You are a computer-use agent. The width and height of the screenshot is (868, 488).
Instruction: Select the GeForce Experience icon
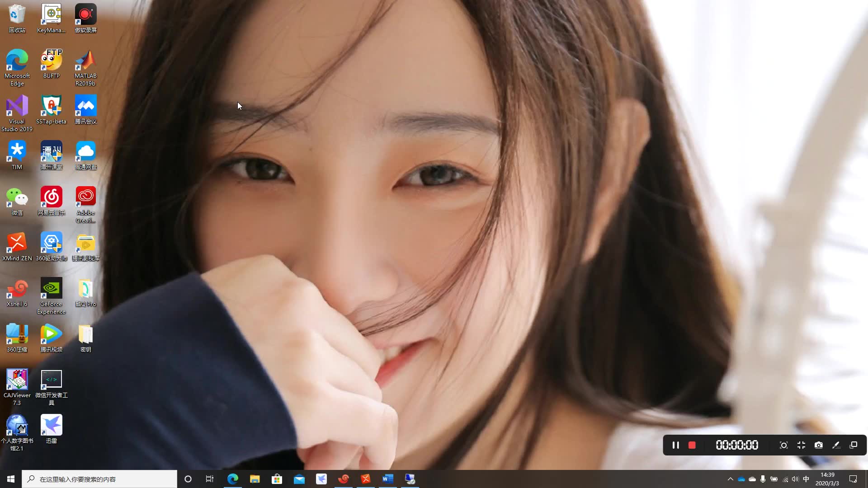point(51,296)
